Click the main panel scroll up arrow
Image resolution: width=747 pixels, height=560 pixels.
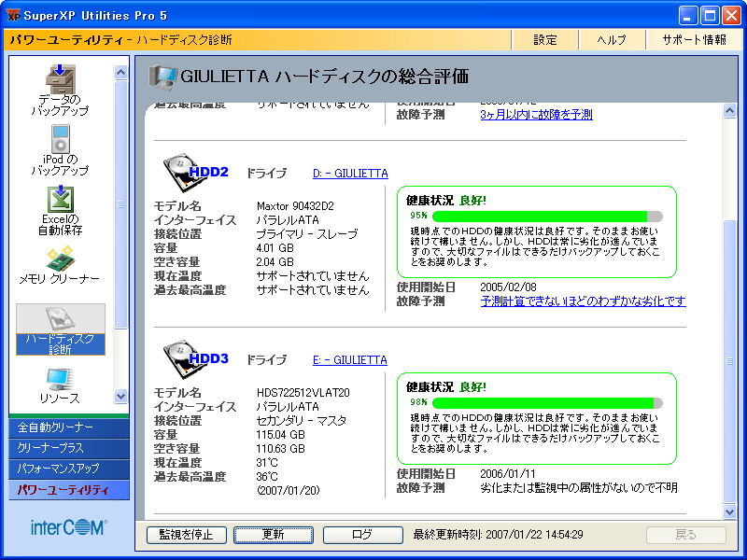730,111
